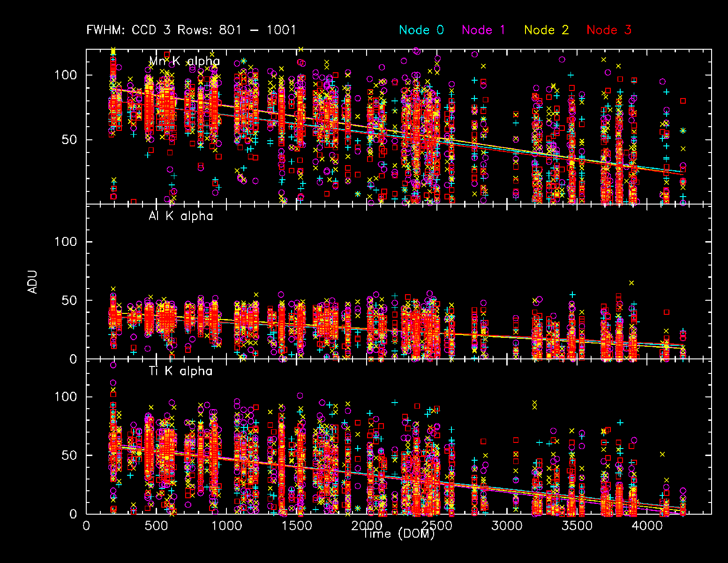
Task: Click the ADU y-axis label
Action: click(x=32, y=281)
